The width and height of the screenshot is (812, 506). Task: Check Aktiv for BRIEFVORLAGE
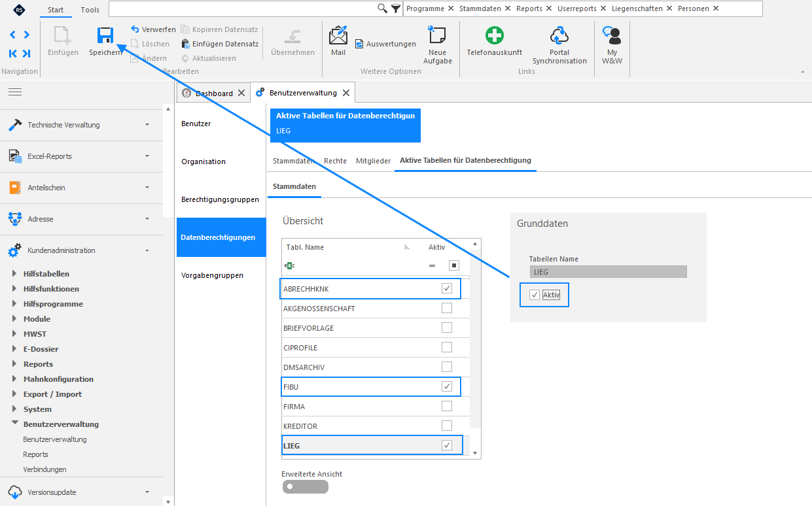pyautogui.click(x=447, y=328)
